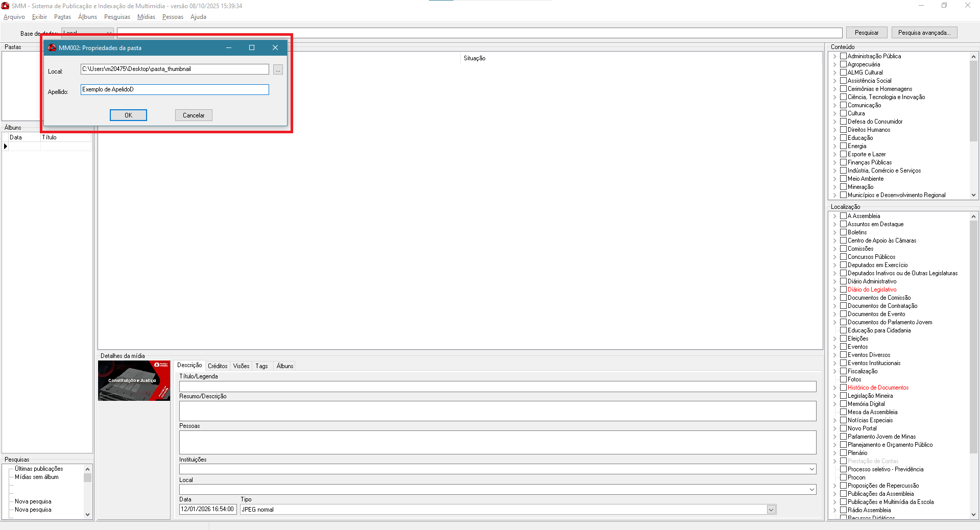This screenshot has height=530, width=980.
Task: Open the Tipo dropdown showing JPEG normal
Action: [x=771, y=510]
